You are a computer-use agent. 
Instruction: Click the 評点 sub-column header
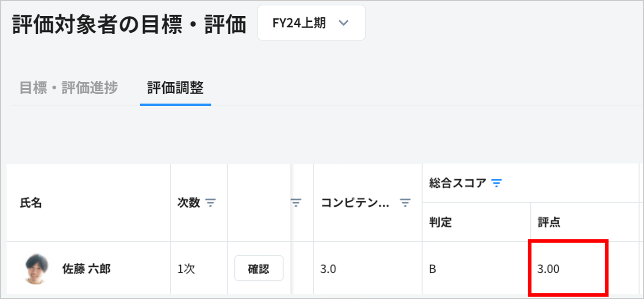(x=549, y=222)
